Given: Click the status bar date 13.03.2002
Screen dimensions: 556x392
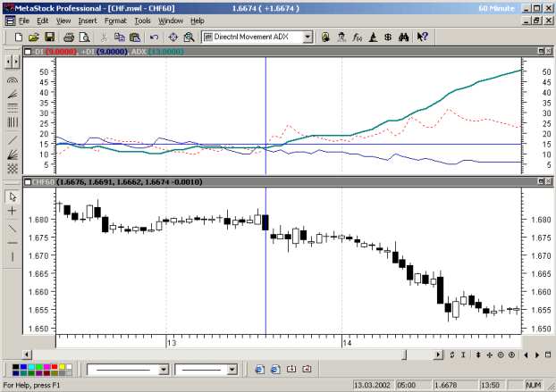Looking at the screenshot, I should [373, 385].
